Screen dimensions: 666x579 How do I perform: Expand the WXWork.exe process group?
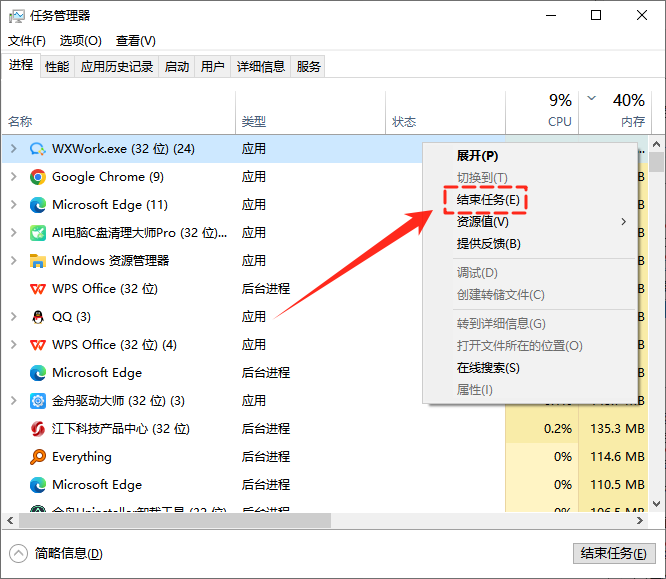click(x=14, y=149)
